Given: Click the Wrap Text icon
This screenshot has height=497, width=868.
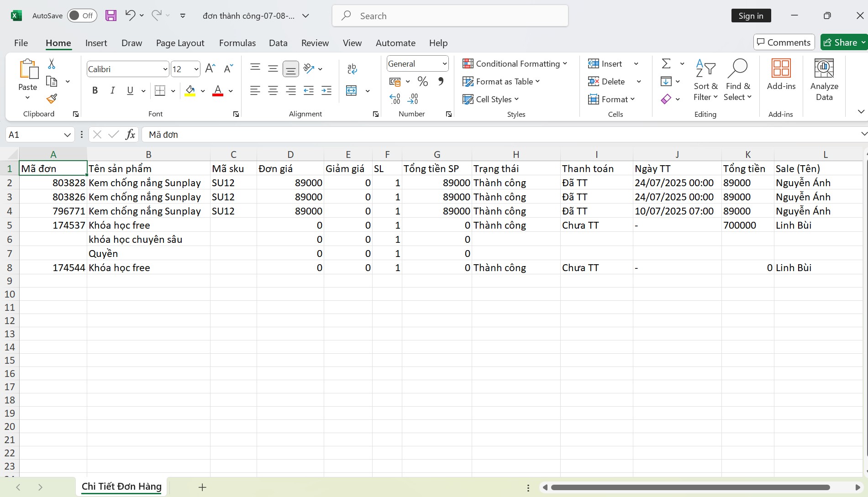Looking at the screenshot, I should click(352, 69).
